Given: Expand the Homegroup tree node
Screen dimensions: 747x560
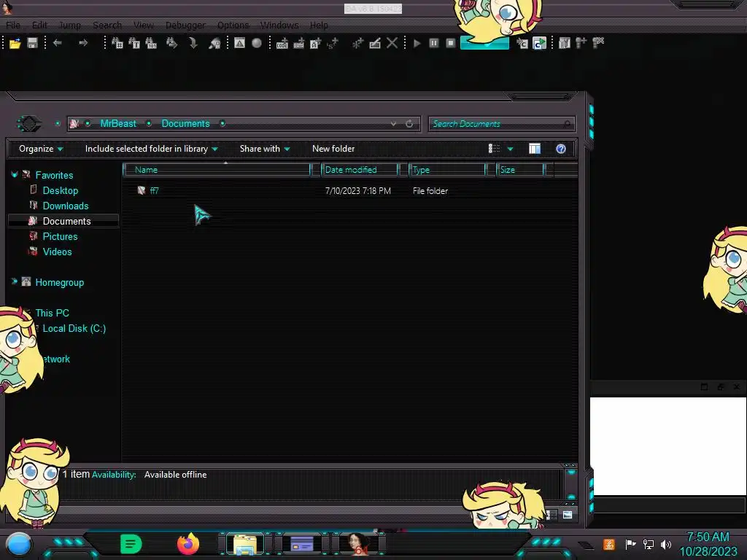Looking at the screenshot, I should coord(15,281).
